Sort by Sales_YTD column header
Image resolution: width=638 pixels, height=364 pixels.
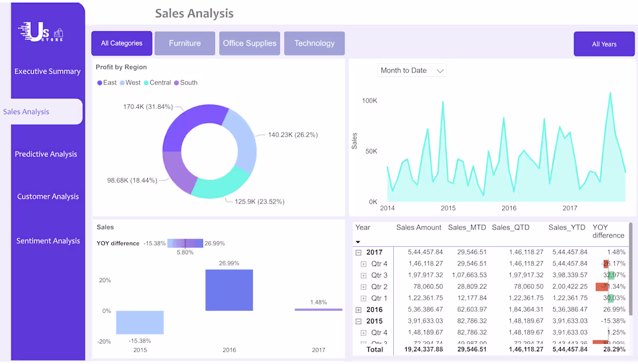[x=567, y=227]
